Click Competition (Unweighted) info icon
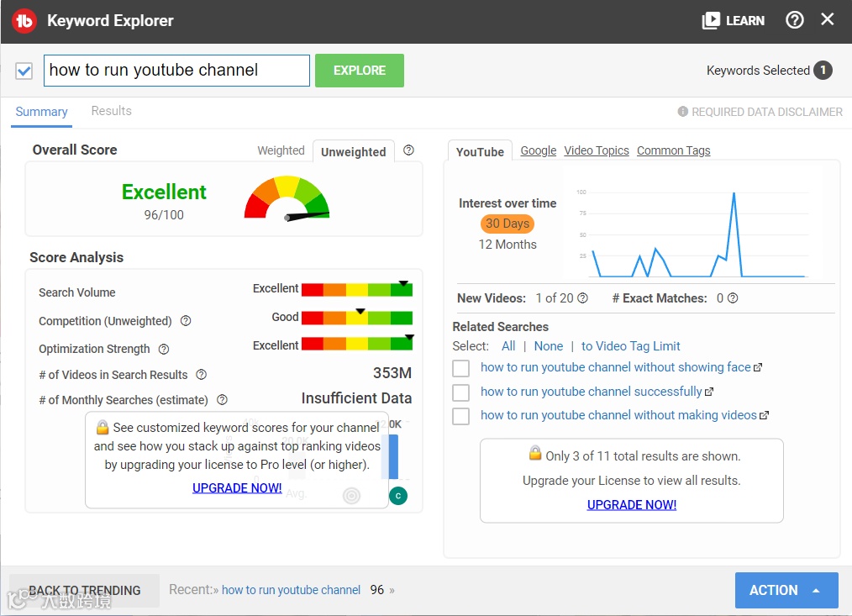The width and height of the screenshot is (852, 616). [x=186, y=321]
